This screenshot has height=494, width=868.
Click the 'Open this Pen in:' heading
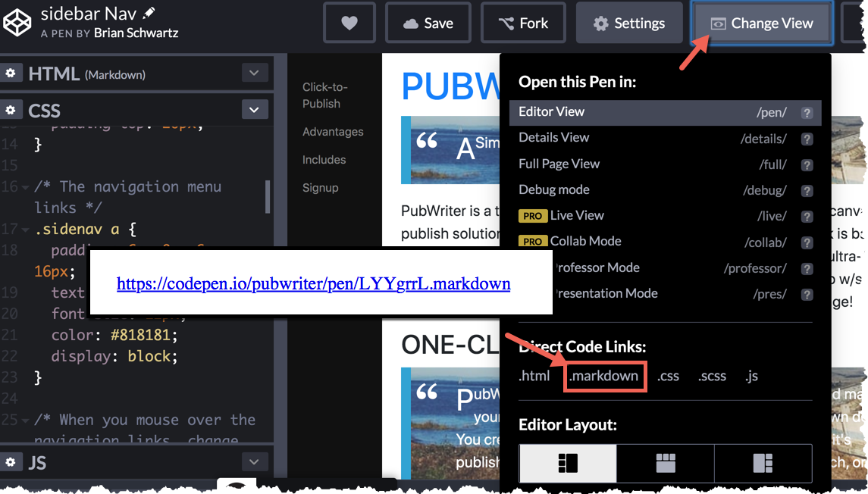tap(578, 82)
